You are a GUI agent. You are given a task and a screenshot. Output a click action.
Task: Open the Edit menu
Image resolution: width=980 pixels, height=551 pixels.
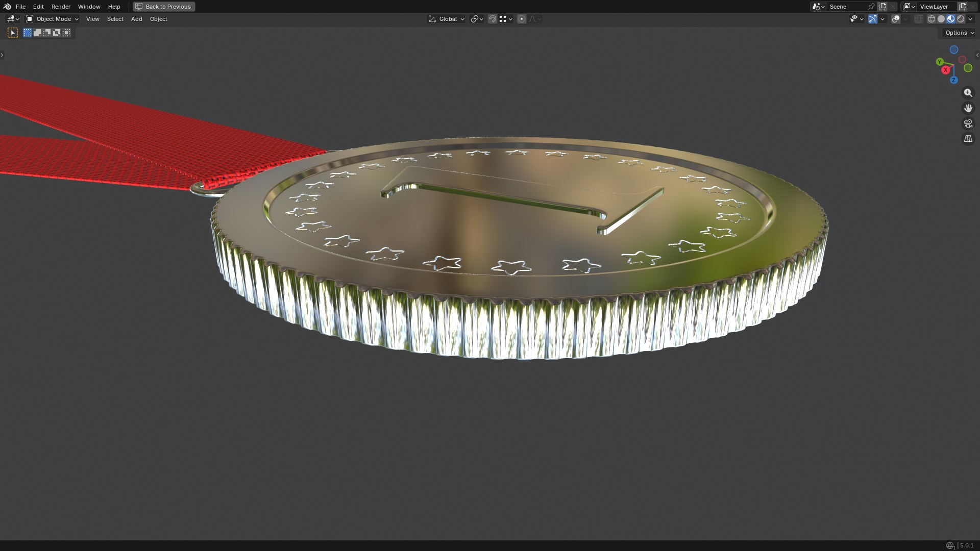(38, 7)
